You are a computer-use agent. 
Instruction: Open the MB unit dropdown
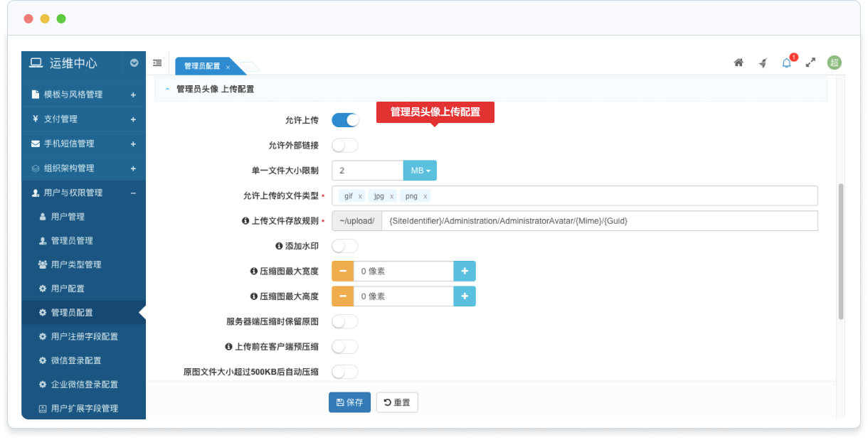(420, 171)
